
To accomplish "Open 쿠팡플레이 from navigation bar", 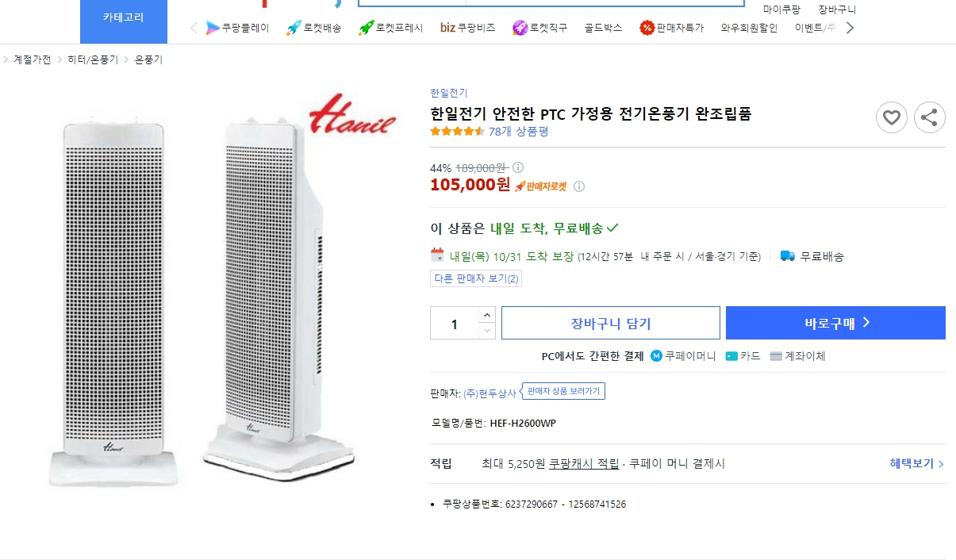I will coord(237,28).
